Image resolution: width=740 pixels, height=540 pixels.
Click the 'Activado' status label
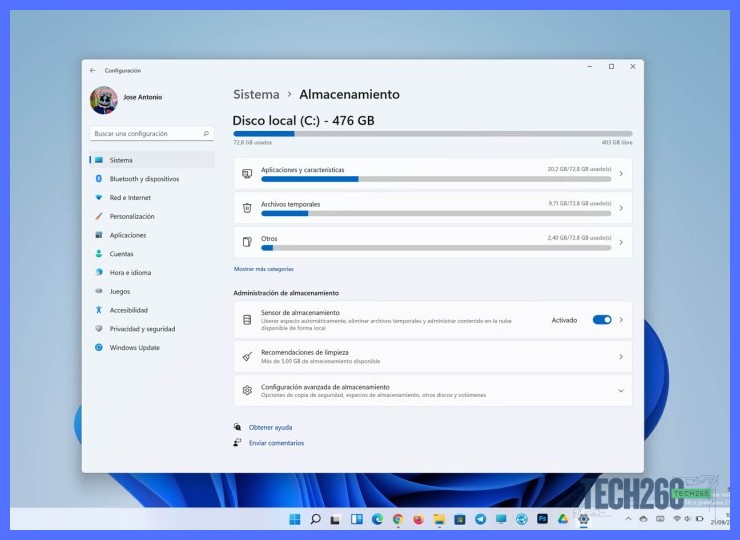[564, 320]
